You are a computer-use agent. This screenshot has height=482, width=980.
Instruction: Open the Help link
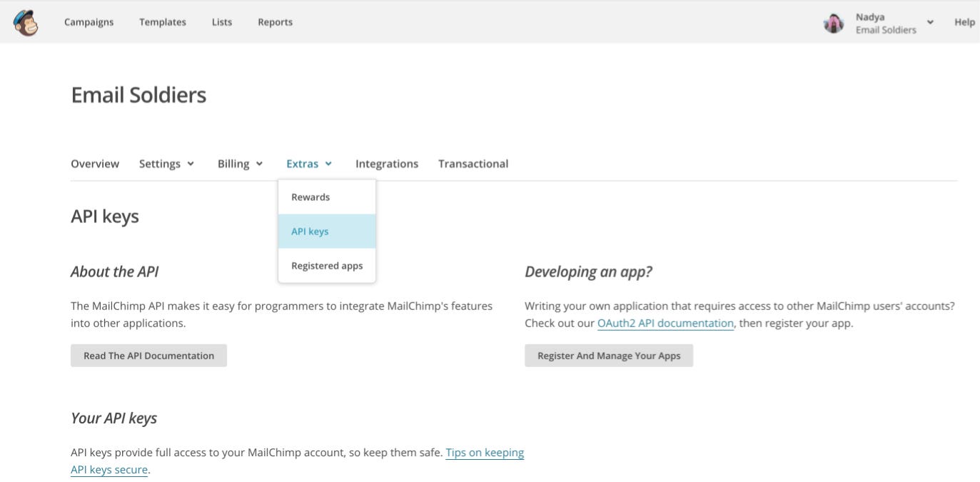click(x=964, y=22)
